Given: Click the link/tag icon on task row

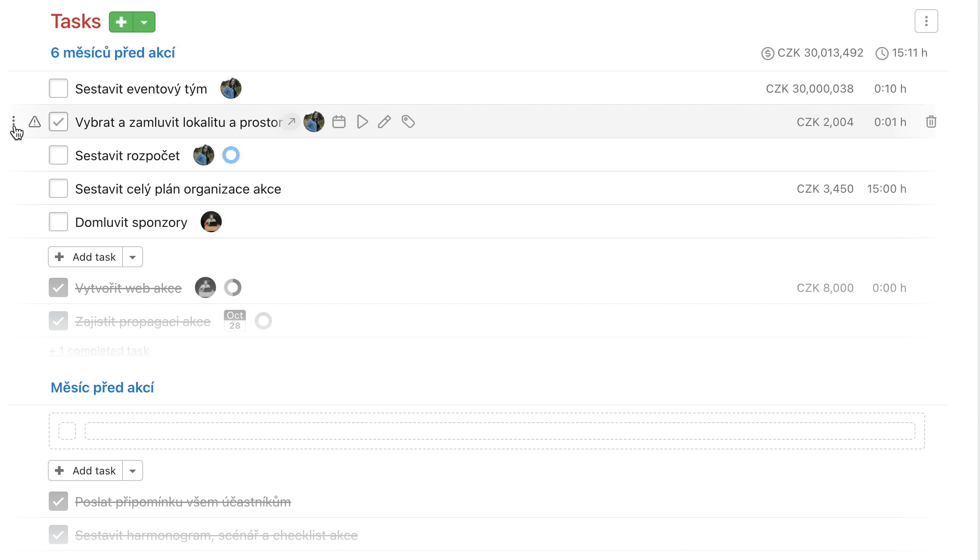Looking at the screenshot, I should pos(407,121).
